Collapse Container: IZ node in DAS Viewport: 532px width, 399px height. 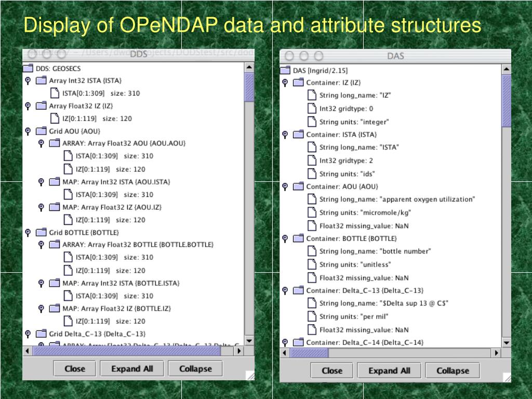pos(285,83)
